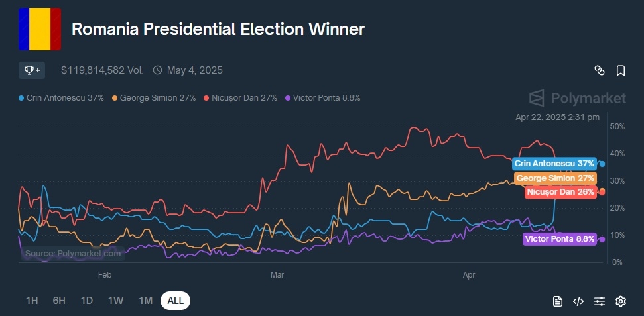Click the trophy plus icon button
This screenshot has height=316, width=644.
(x=32, y=70)
